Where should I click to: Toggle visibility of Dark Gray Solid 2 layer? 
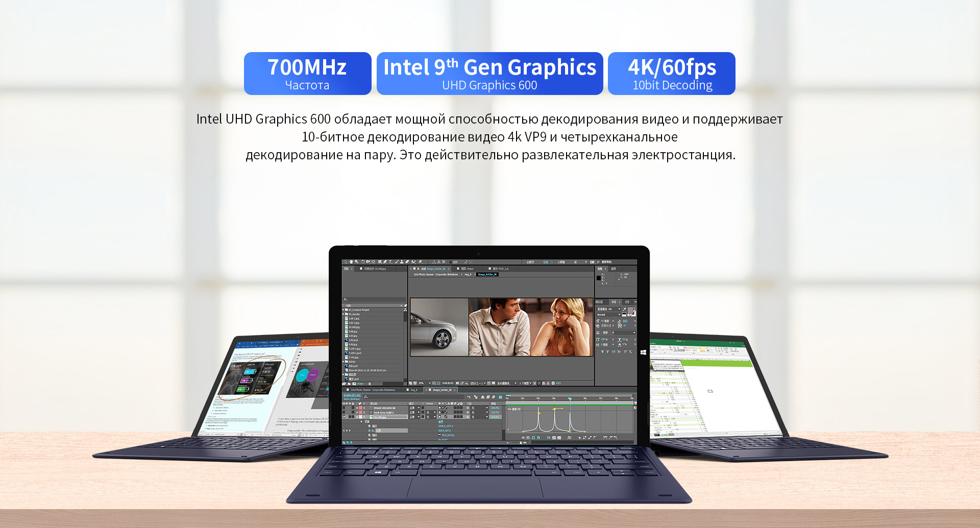click(344, 412)
